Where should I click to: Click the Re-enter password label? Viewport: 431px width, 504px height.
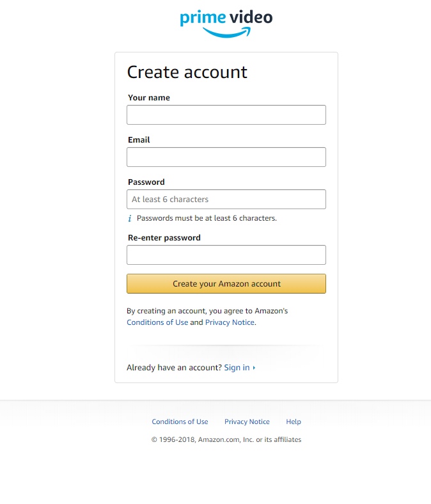[x=164, y=238]
